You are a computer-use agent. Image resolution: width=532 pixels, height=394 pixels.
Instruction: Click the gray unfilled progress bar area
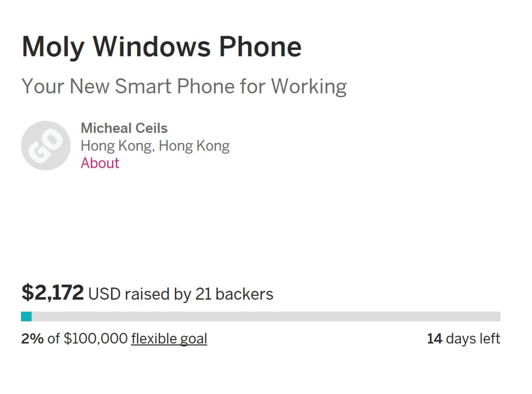[x=266, y=317]
